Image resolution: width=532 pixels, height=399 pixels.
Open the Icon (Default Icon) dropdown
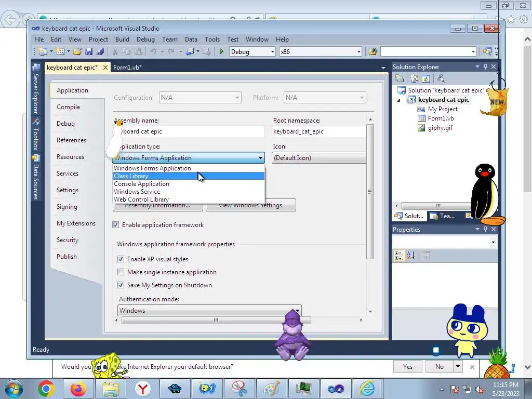318,158
